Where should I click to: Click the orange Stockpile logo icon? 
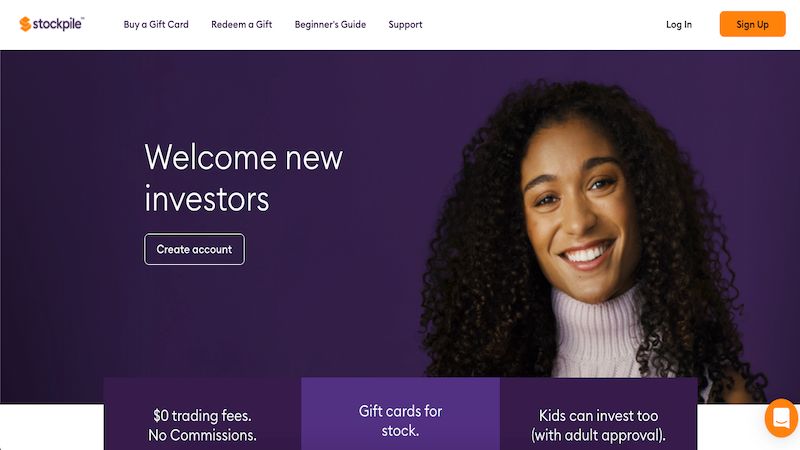(x=25, y=24)
